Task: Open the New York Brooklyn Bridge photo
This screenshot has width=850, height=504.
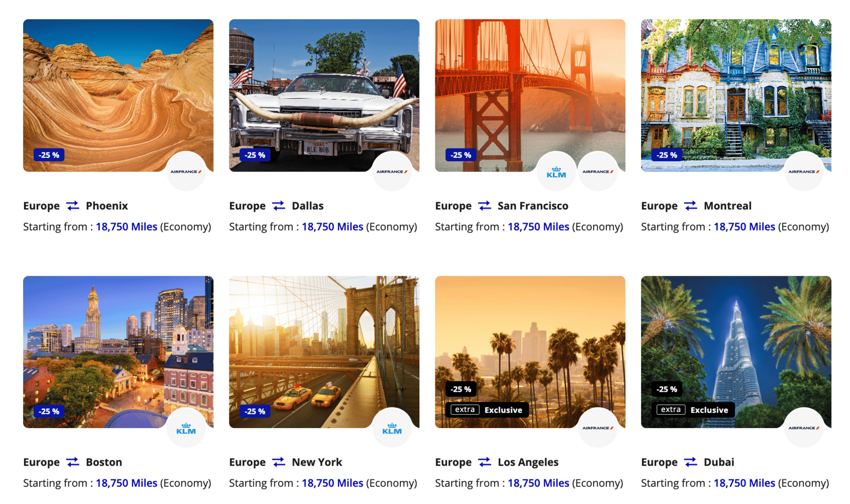Action: [x=325, y=352]
